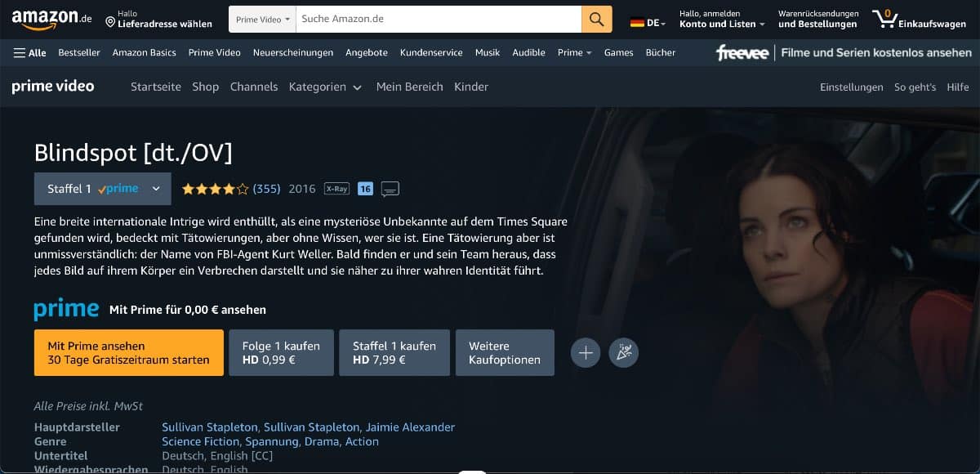Image resolution: width=980 pixels, height=474 pixels.
Task: Click the subtitles speech bubble icon
Action: (390, 190)
